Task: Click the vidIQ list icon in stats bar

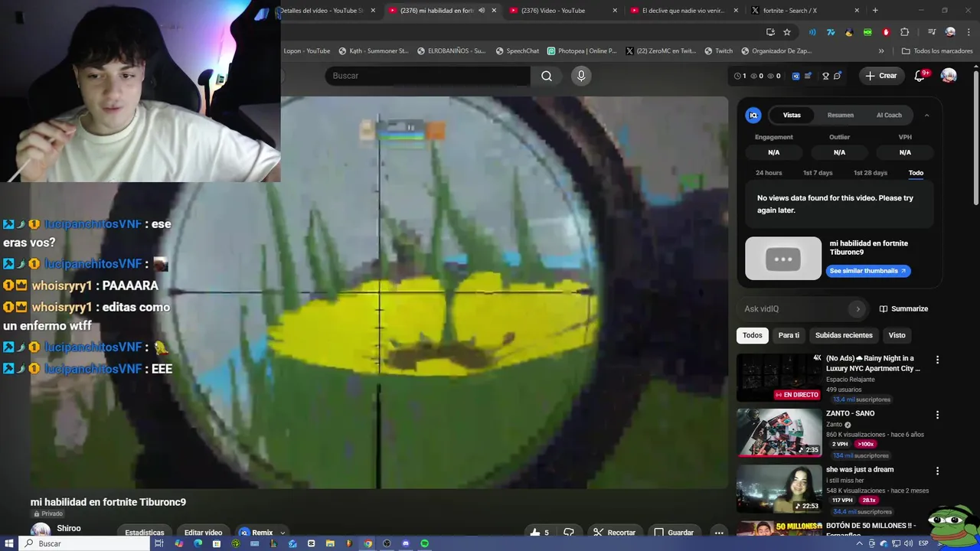Action: pos(808,76)
